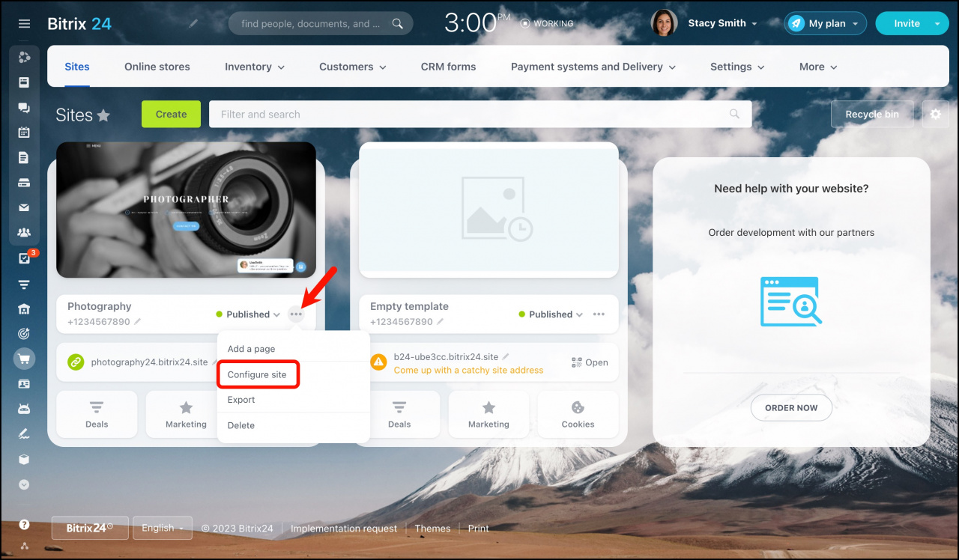
Task: Open Photography Published status dropdown
Action: coord(248,314)
